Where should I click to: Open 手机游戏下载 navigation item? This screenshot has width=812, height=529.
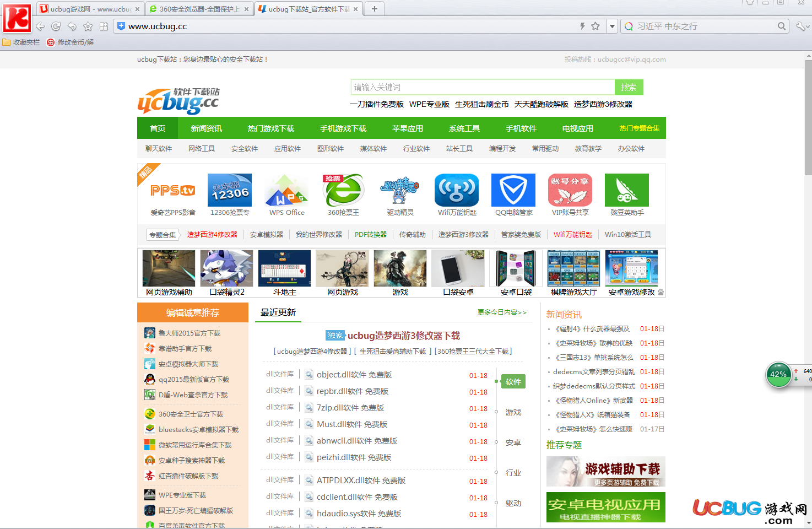[343, 128]
